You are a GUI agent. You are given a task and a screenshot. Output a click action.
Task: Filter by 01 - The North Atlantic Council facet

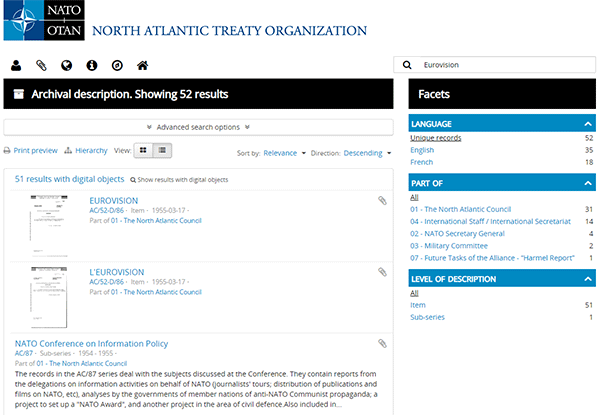pos(461,209)
